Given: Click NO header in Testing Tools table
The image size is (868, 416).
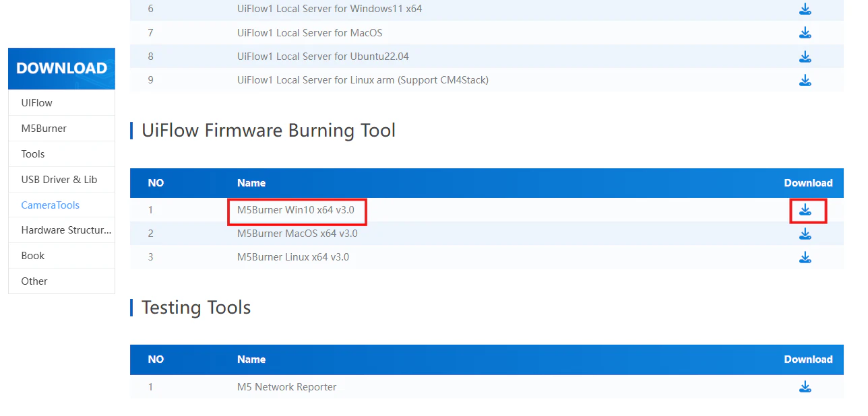Looking at the screenshot, I should [156, 359].
